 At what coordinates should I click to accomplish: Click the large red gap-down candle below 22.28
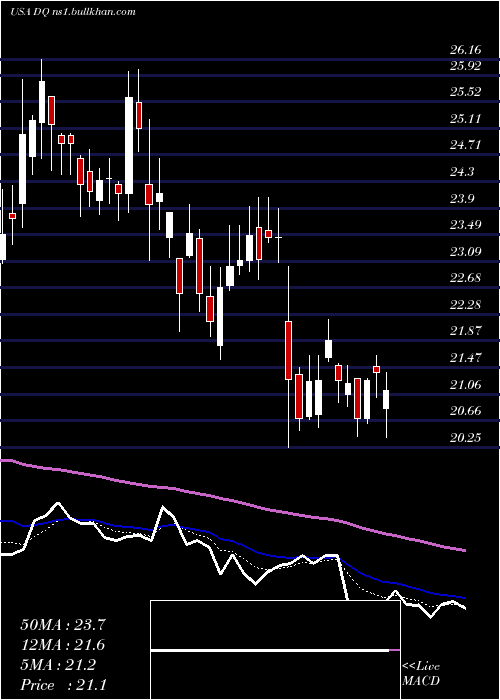point(288,350)
